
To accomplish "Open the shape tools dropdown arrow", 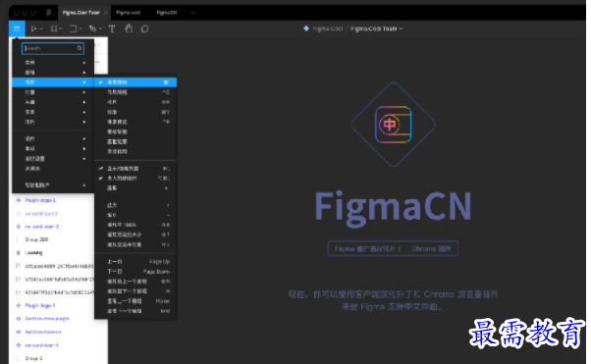I will 81,29.
